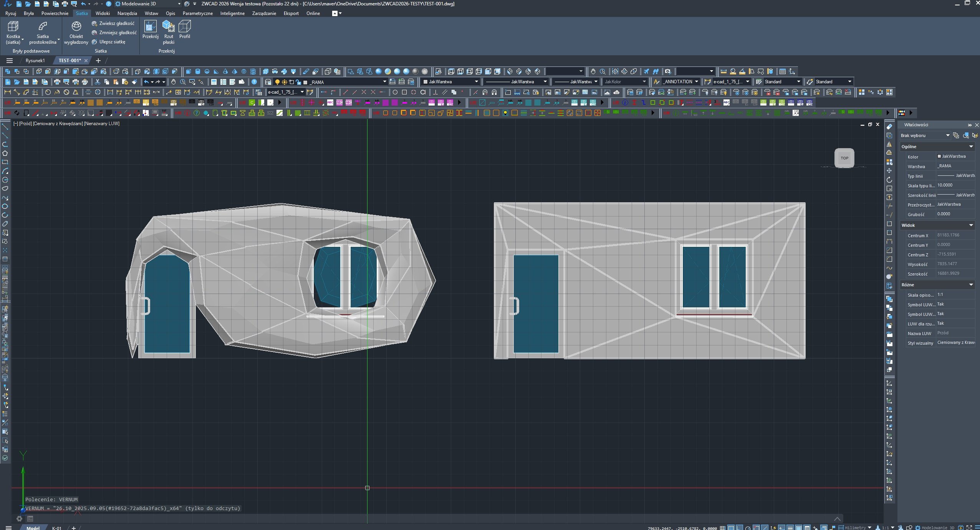
Task: Open the _RAMA layer dropdown
Action: pyautogui.click(x=384, y=82)
